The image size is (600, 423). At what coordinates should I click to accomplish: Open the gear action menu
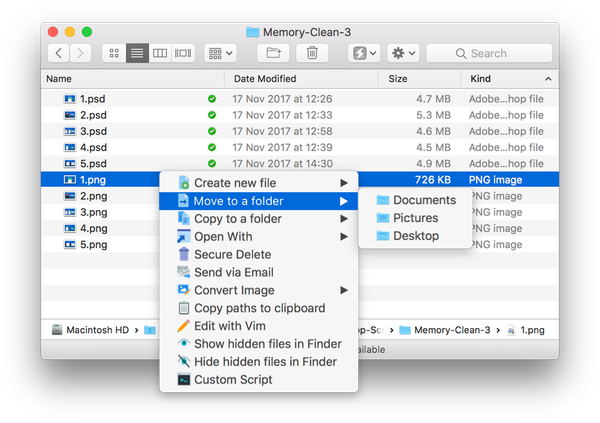coord(403,53)
